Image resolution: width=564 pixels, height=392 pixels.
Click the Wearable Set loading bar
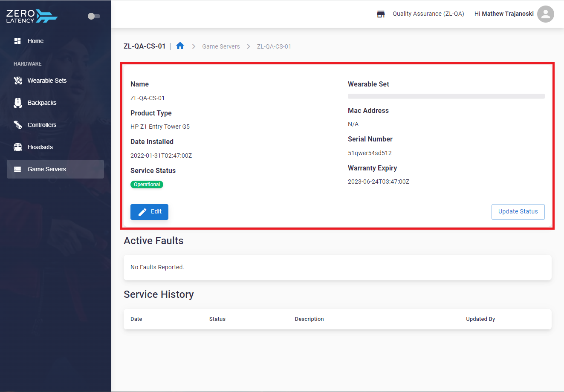point(446,96)
